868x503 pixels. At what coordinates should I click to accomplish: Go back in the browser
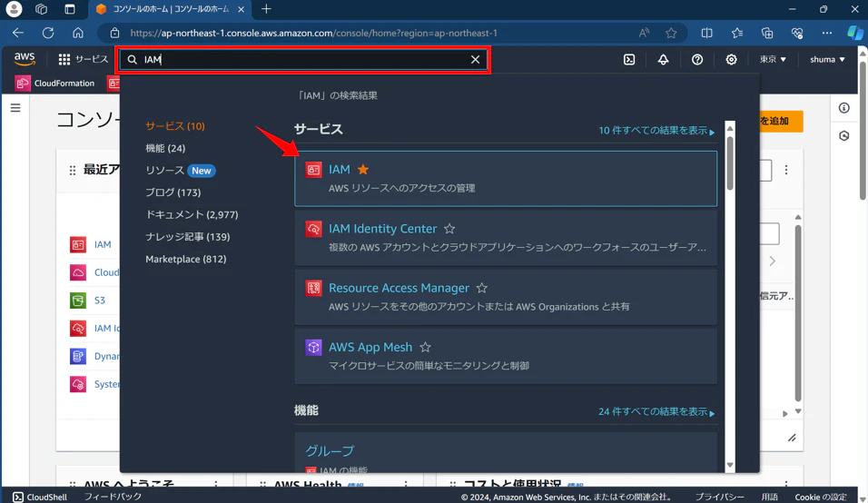18,33
